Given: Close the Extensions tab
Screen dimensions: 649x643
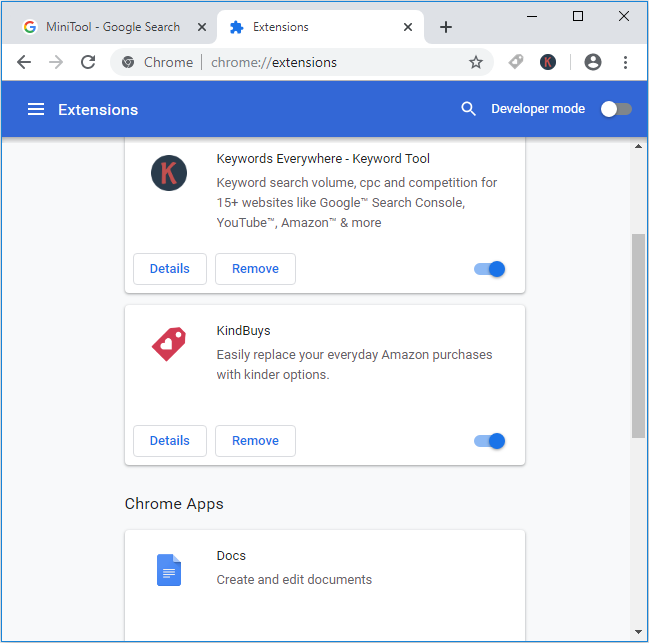Looking at the screenshot, I should [408, 27].
